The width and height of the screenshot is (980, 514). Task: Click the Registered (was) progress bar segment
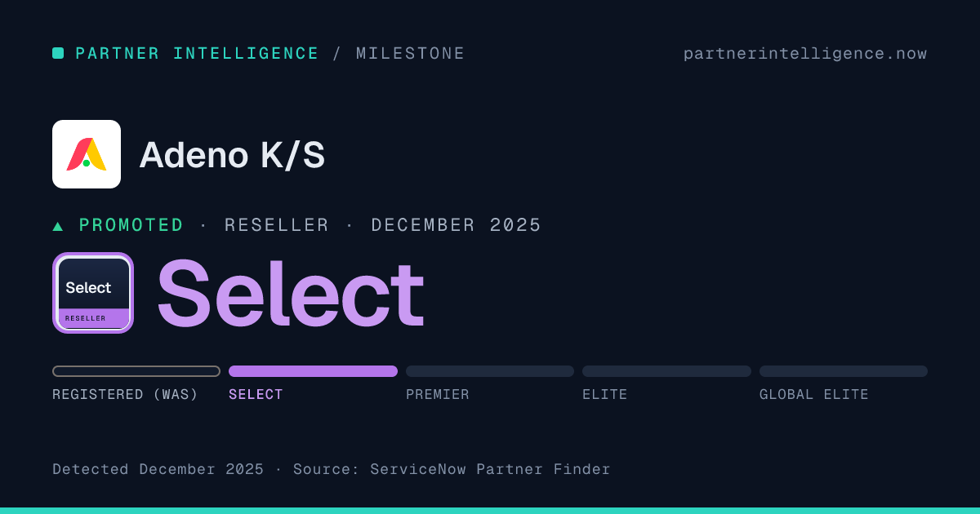(136, 371)
